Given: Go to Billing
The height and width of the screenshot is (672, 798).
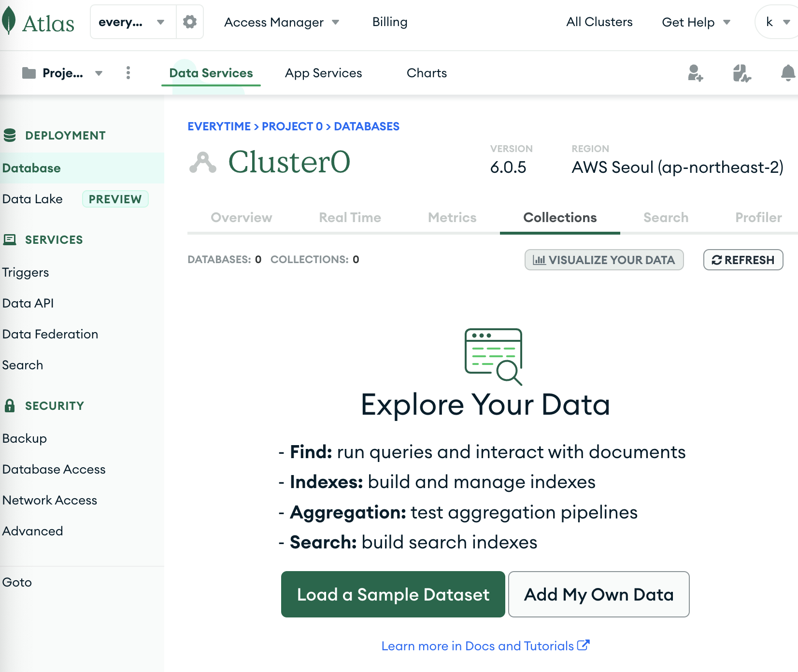Looking at the screenshot, I should click(x=390, y=22).
